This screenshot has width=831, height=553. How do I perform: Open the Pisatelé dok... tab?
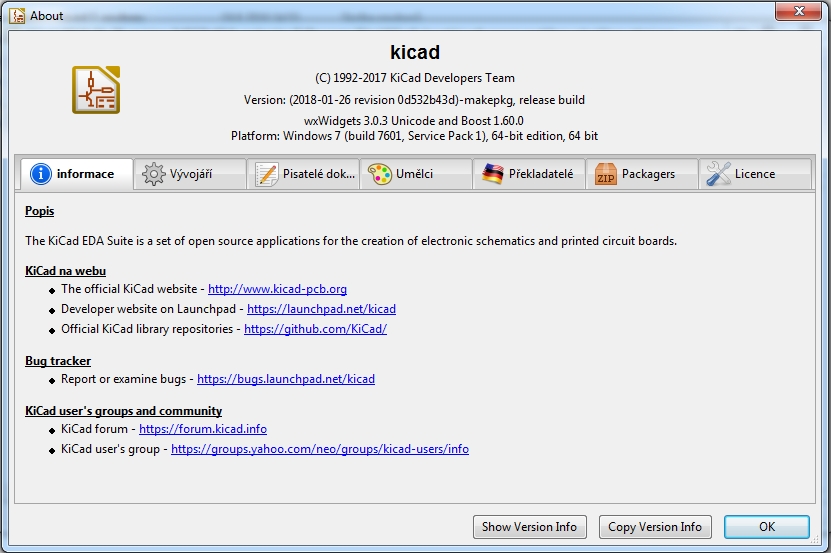click(303, 174)
